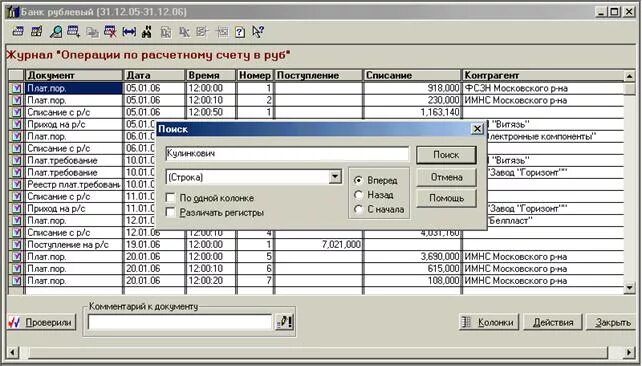Click the Помощь button
Screen dimensions: 642x366
446,198
